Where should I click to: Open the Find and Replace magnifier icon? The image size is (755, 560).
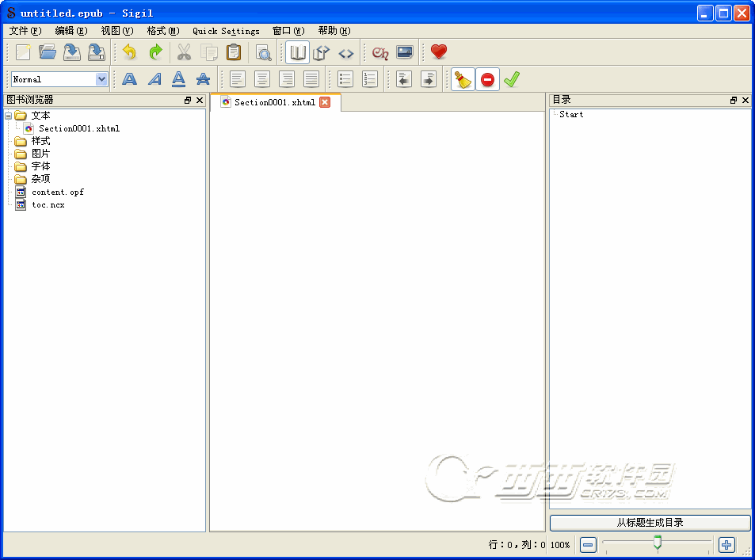click(x=263, y=53)
